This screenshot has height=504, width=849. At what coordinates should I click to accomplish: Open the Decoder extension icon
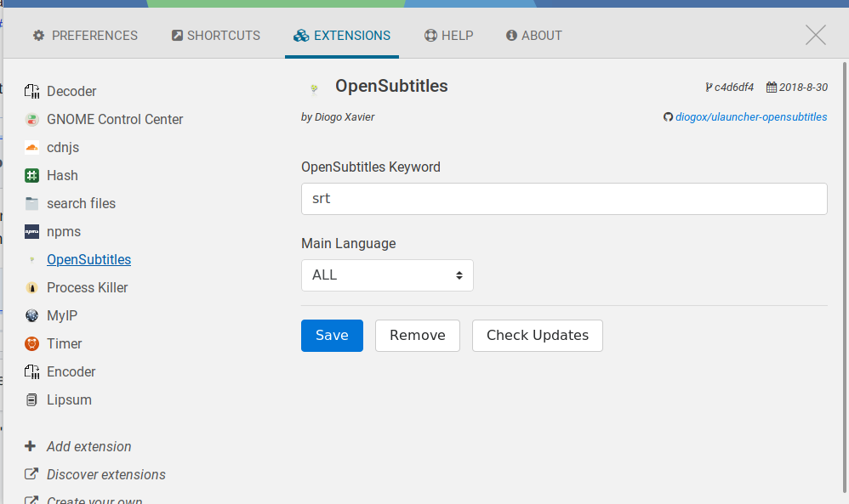(32, 92)
